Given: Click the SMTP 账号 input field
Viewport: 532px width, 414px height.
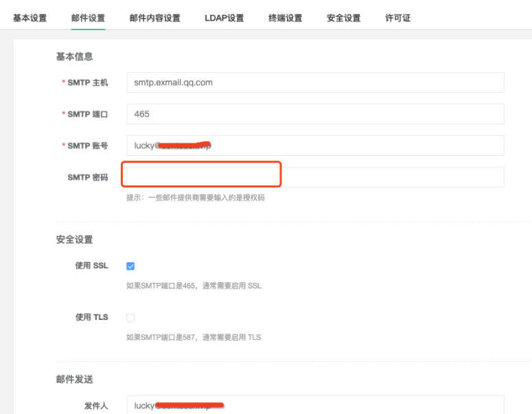Looking at the screenshot, I should tap(315, 146).
